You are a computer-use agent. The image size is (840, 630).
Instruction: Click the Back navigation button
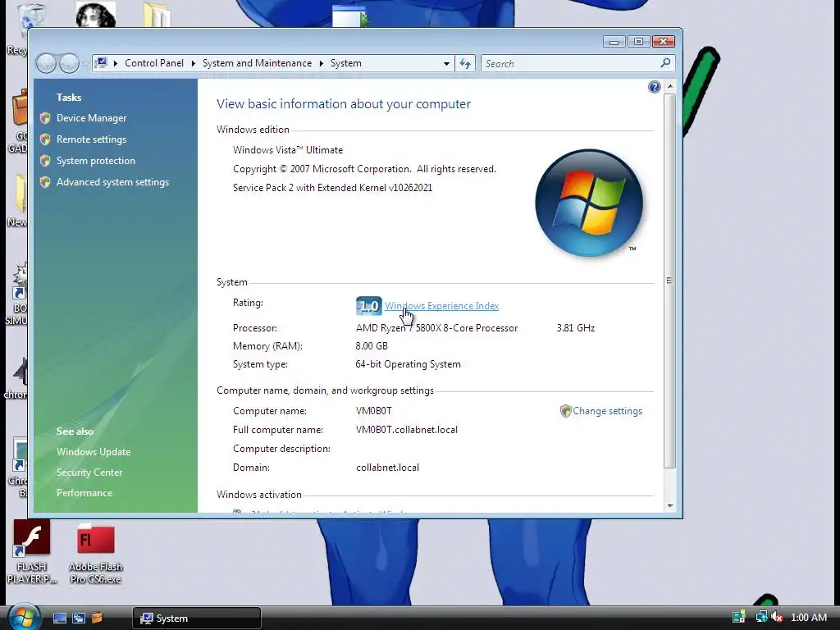[46, 64]
